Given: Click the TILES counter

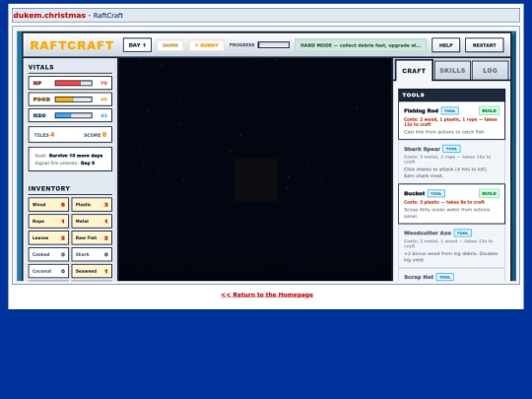Looking at the screenshot, I should pos(44,135).
